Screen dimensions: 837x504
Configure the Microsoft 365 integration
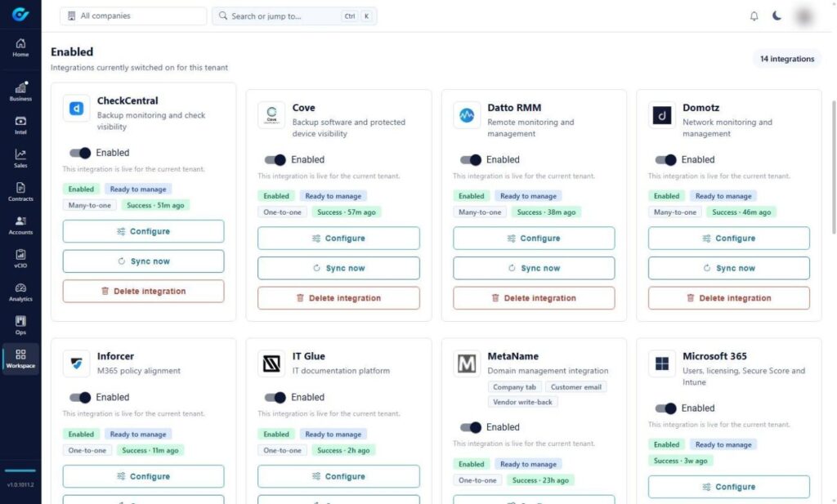click(x=729, y=487)
